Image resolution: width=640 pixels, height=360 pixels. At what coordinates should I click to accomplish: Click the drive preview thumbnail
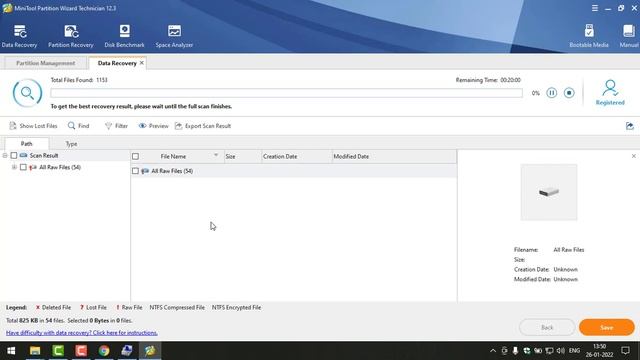tap(549, 192)
